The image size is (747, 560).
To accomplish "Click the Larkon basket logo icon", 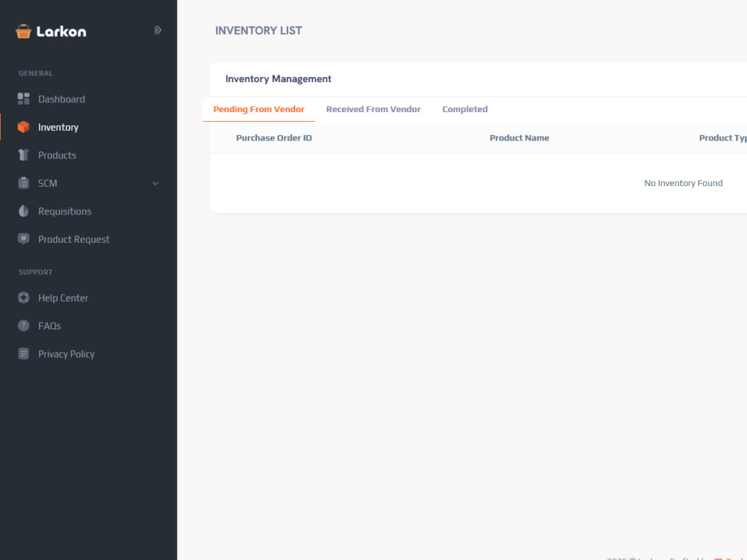I will pos(23,31).
